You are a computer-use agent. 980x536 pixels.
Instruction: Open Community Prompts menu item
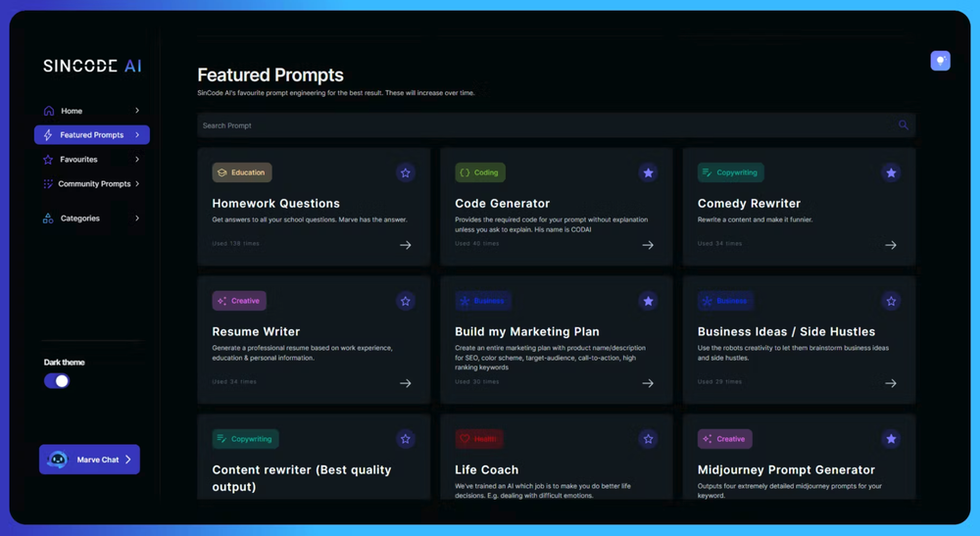92,183
